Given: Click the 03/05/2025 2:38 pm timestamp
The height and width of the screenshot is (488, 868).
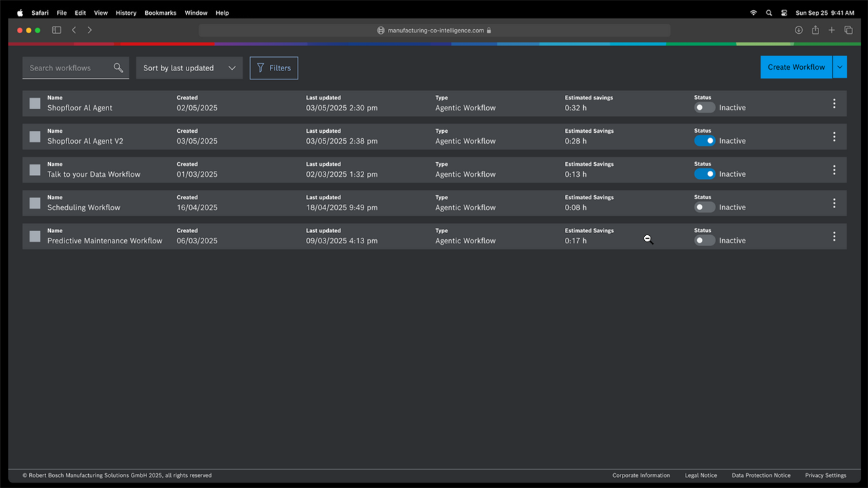Looking at the screenshot, I should [x=342, y=141].
